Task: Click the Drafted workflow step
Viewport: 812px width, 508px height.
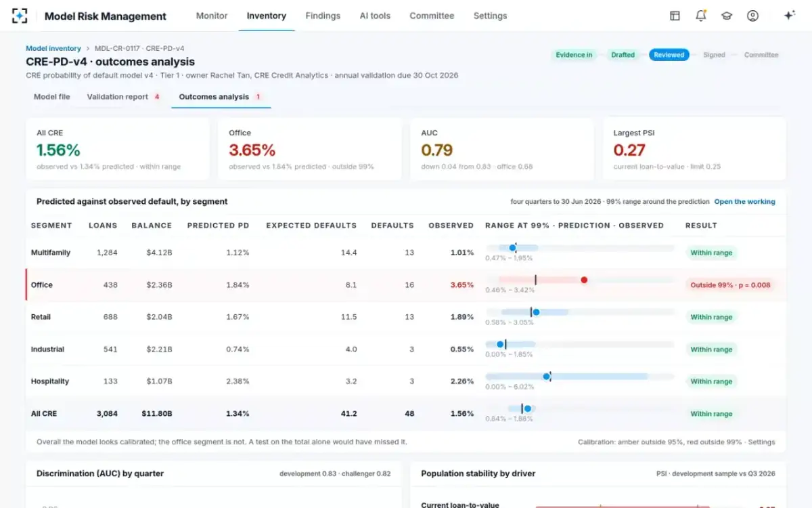Action: pos(623,55)
